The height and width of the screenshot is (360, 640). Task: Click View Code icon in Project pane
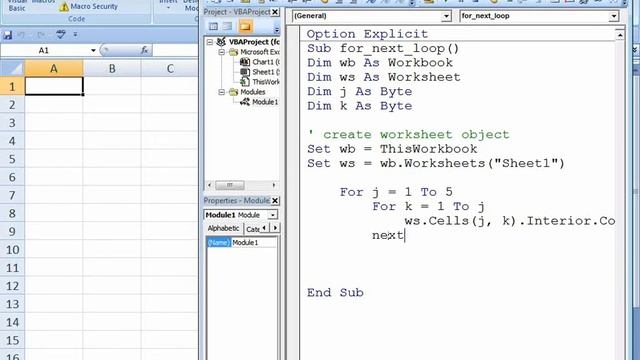point(213,27)
